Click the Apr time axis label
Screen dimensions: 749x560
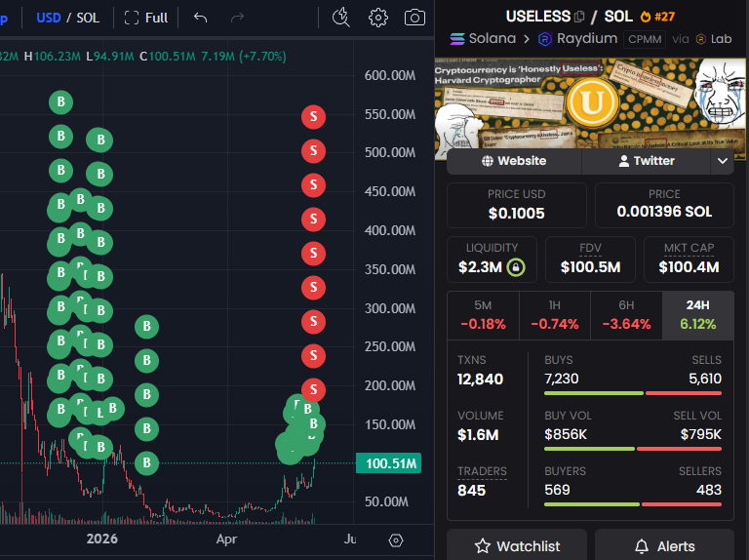pyautogui.click(x=226, y=539)
